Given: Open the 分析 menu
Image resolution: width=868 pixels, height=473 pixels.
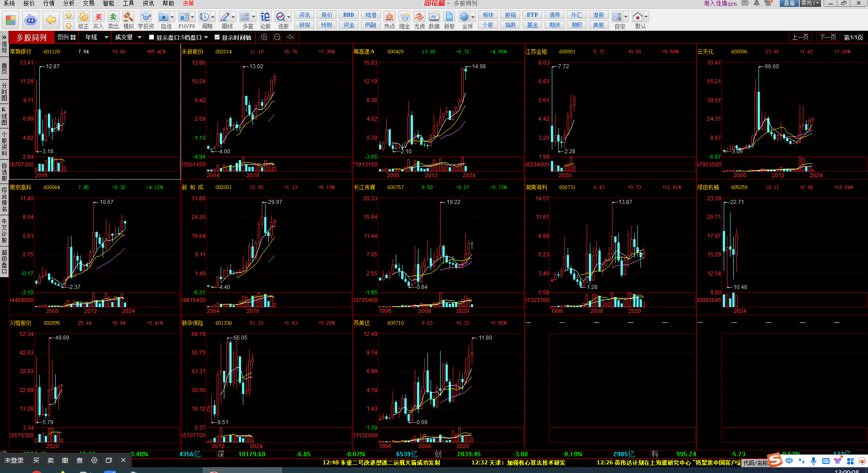Looking at the screenshot, I should (69, 3).
